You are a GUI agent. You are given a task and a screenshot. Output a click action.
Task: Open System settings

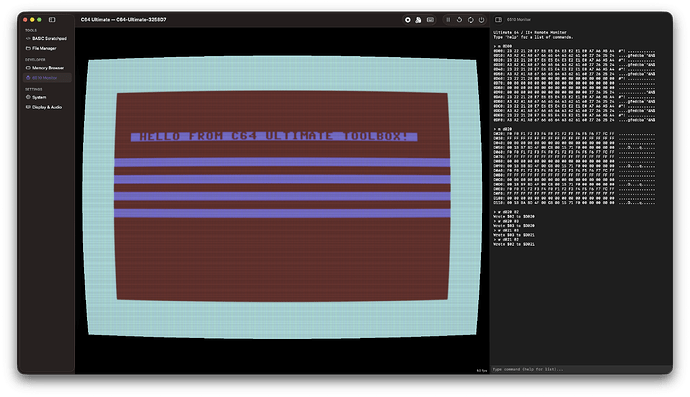coord(47,97)
